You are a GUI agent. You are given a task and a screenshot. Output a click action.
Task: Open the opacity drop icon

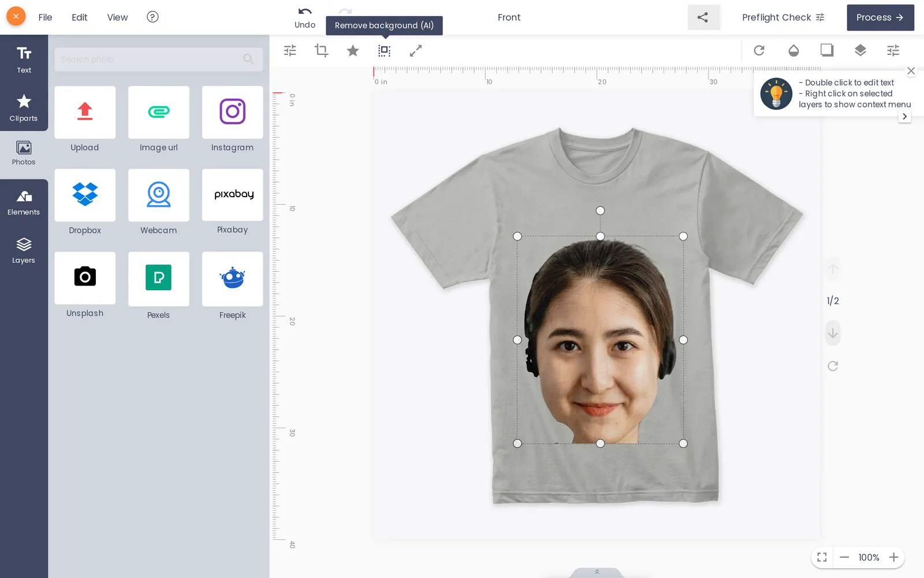pyautogui.click(x=793, y=50)
